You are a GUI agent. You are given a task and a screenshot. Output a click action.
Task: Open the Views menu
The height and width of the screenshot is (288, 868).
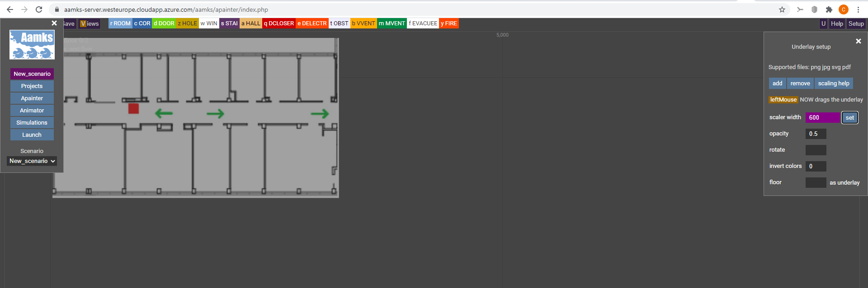pyautogui.click(x=90, y=23)
